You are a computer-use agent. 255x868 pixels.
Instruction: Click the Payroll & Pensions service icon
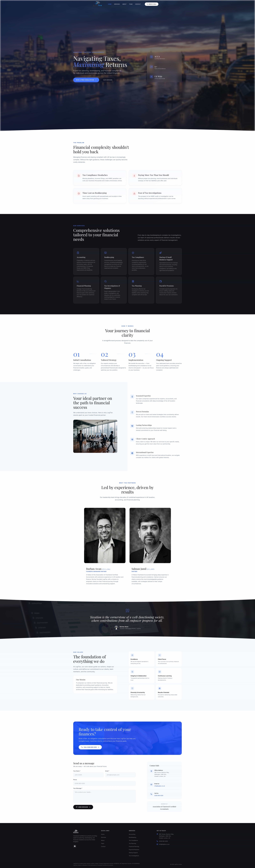coord(161,281)
